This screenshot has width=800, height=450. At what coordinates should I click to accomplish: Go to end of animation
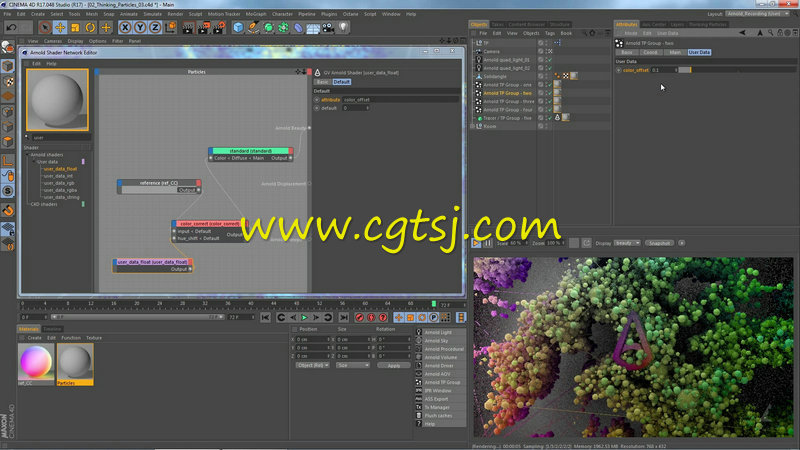(343, 317)
